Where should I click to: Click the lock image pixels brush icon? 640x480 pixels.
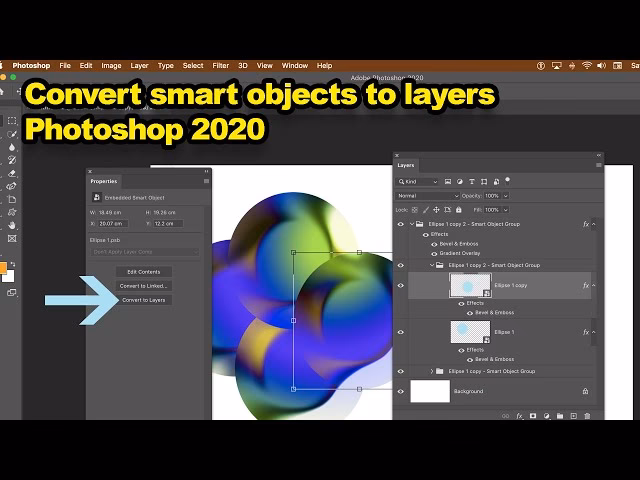pyautogui.click(x=426, y=210)
